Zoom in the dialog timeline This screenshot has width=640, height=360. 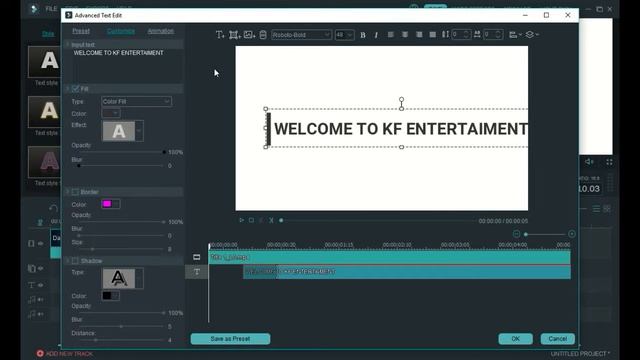coord(572,234)
